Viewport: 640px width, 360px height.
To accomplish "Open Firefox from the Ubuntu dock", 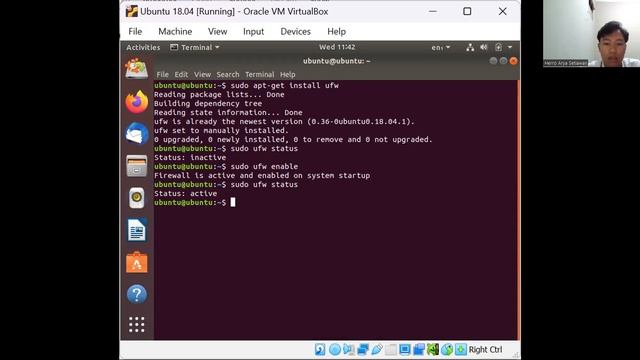I will (x=137, y=102).
